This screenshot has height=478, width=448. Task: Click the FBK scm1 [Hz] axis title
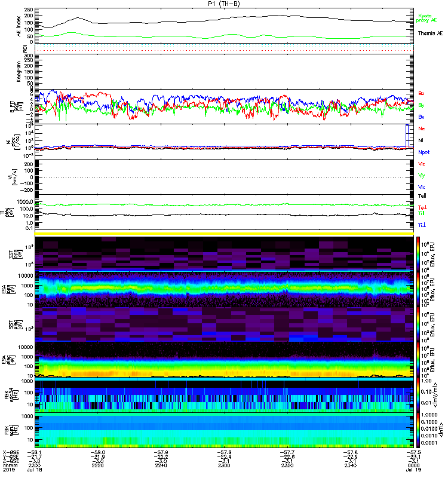[x=10, y=430]
